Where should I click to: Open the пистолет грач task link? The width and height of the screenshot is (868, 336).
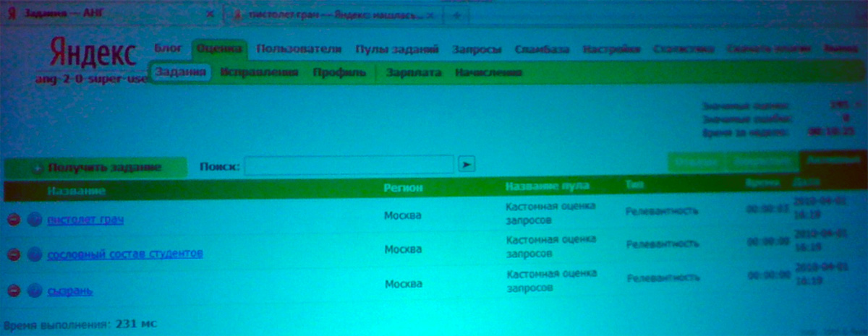pyautogui.click(x=85, y=220)
